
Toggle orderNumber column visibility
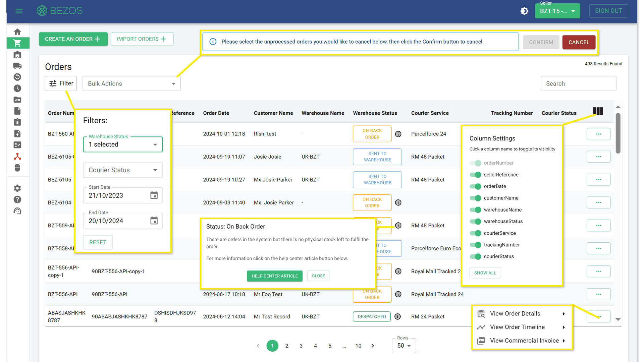475,163
